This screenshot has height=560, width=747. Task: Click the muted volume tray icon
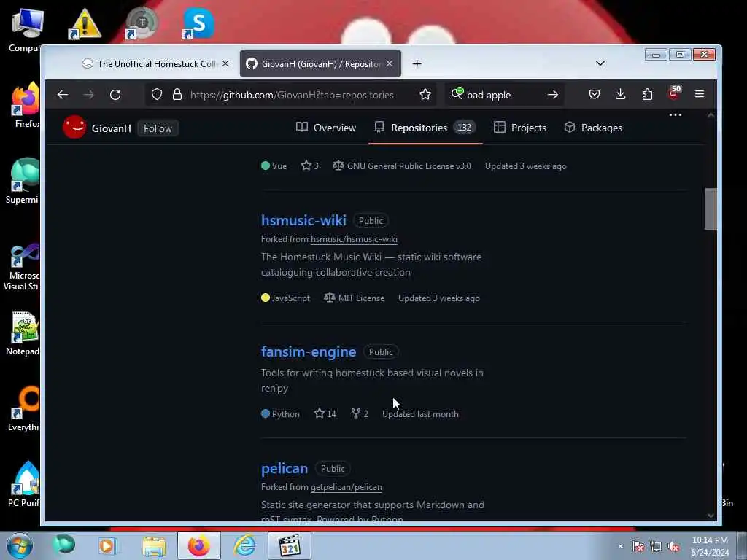pyautogui.click(x=673, y=547)
